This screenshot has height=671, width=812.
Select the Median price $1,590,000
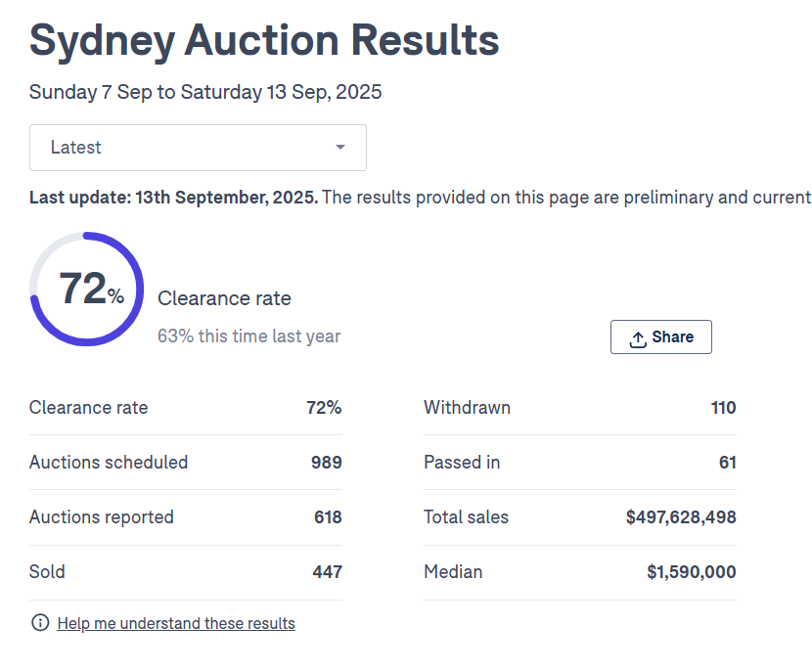692,572
